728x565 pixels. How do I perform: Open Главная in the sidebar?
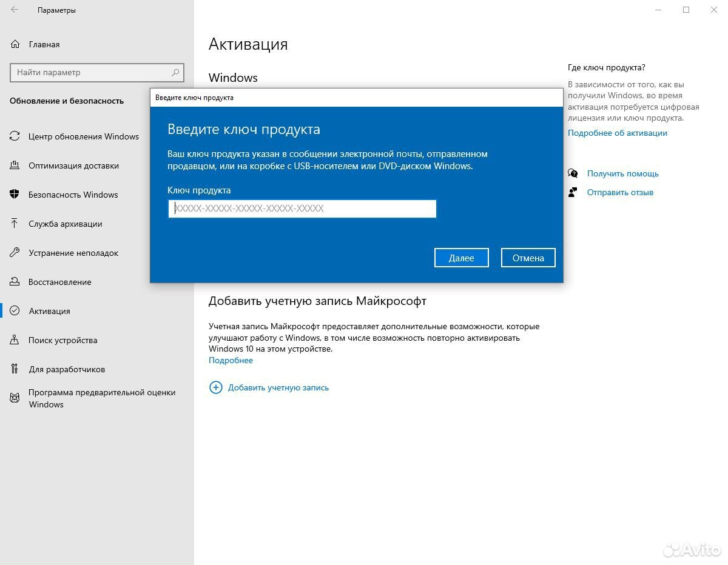coord(44,44)
